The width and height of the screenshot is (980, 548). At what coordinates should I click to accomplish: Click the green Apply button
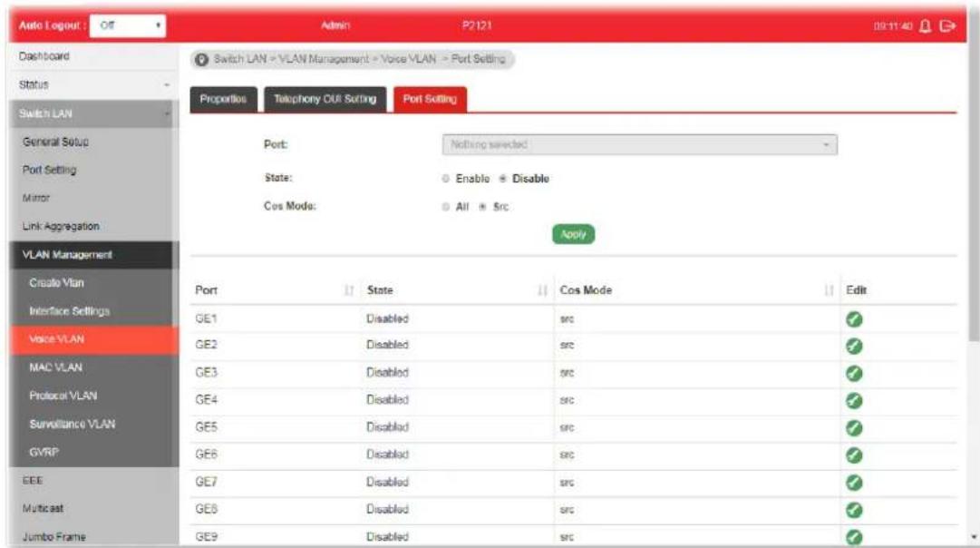(x=573, y=235)
